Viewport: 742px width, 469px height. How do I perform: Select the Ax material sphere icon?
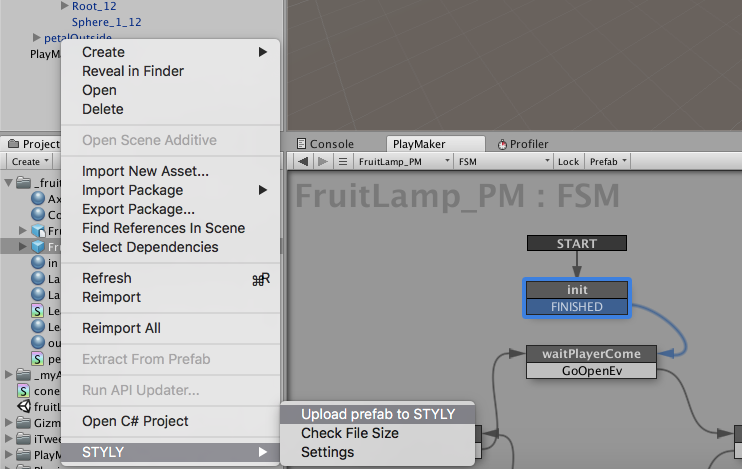coord(38,198)
